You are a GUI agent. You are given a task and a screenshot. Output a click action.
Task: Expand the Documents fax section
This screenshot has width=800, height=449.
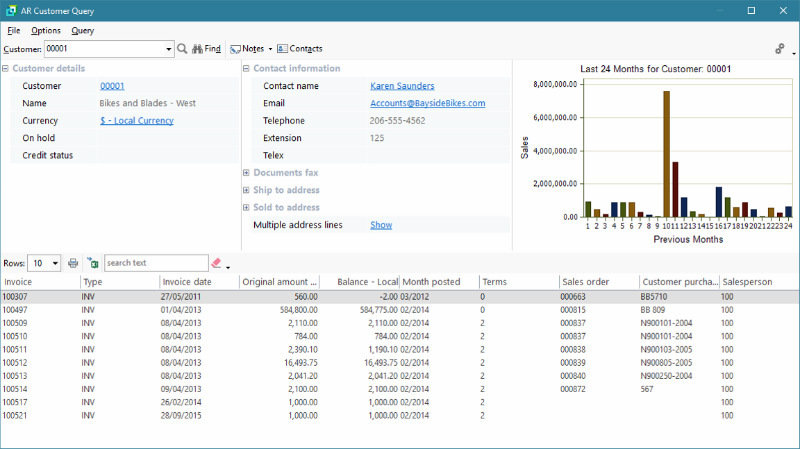click(246, 173)
